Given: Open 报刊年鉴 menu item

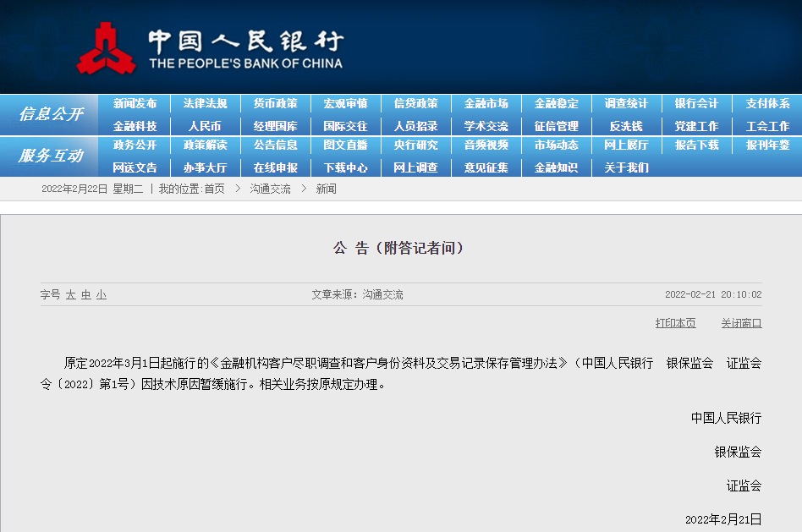Looking at the screenshot, I should (767, 145).
